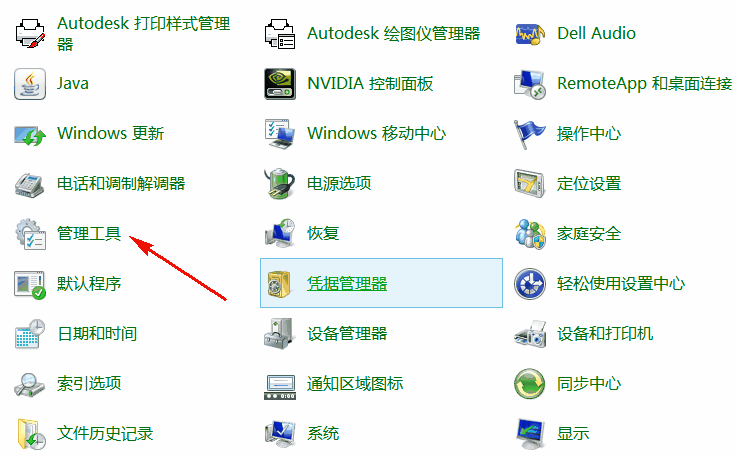Click the Autodesk 绘图仪管理器 link
736x456 pixels.
393,34
